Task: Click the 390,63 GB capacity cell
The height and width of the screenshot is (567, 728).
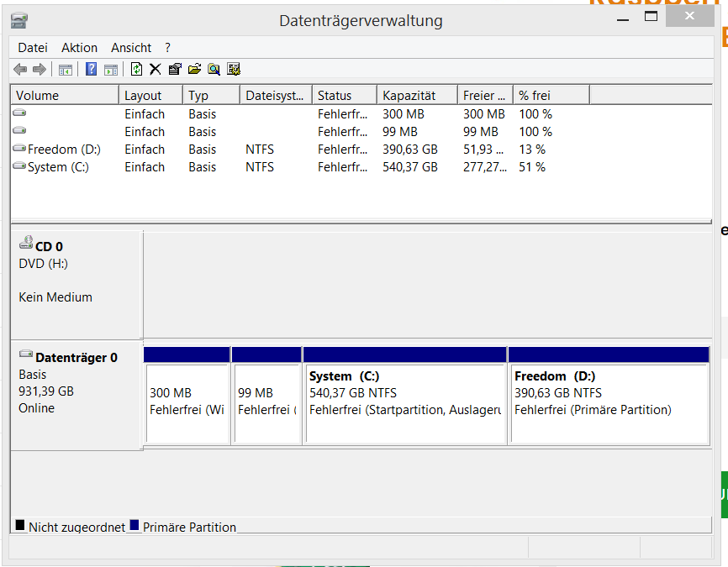Action: click(410, 150)
